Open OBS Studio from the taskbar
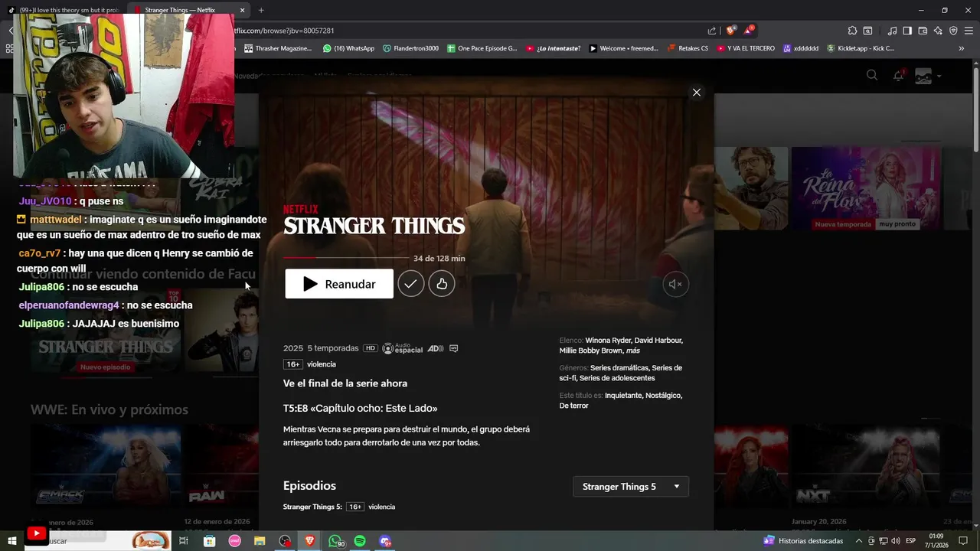The width and height of the screenshot is (980, 551). (285, 541)
